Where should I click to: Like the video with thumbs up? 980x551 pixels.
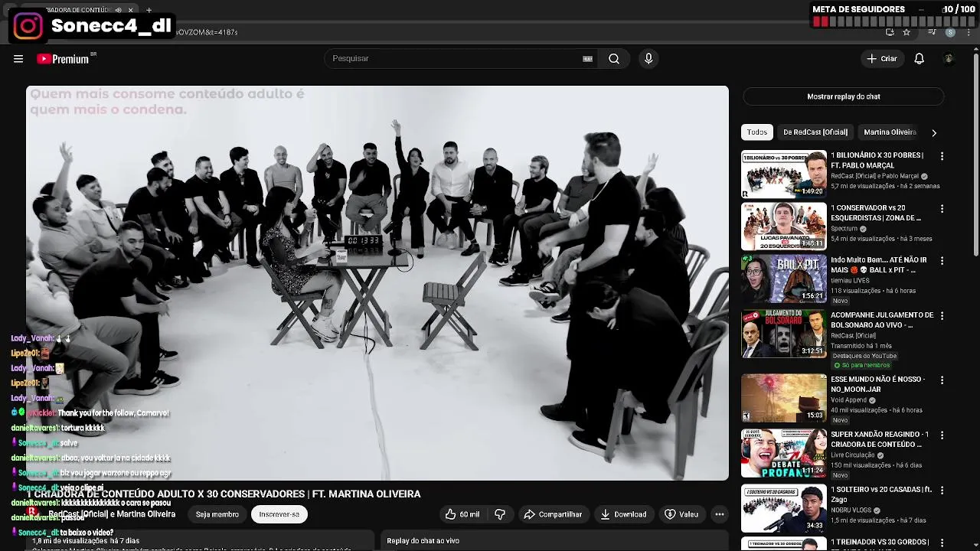tap(462, 514)
